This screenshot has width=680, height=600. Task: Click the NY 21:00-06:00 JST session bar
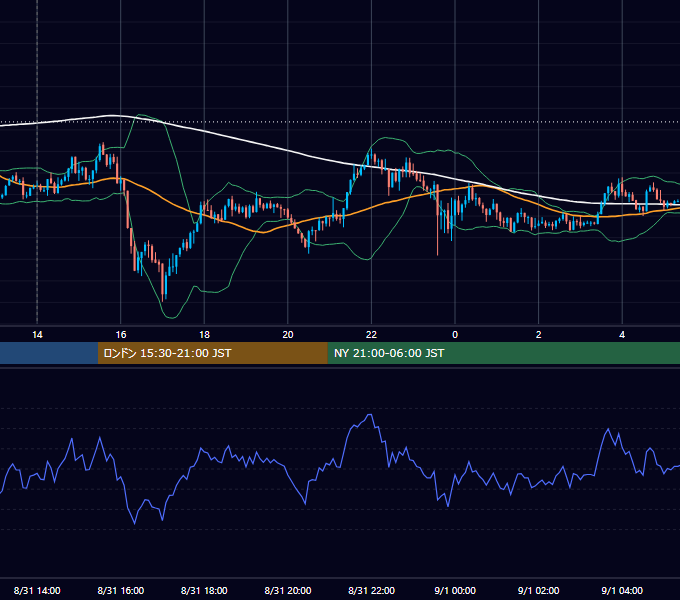pos(503,353)
